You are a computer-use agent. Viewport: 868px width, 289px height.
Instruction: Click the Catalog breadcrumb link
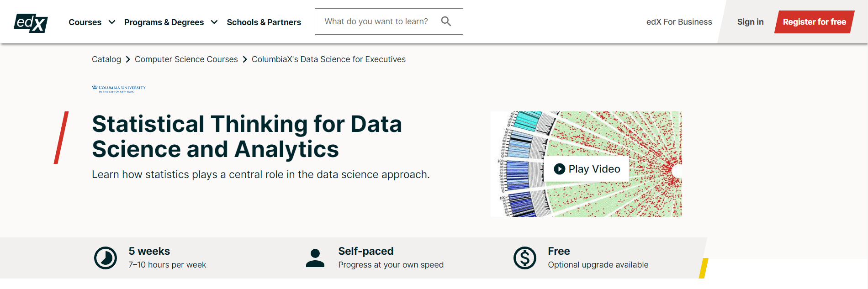[106, 59]
